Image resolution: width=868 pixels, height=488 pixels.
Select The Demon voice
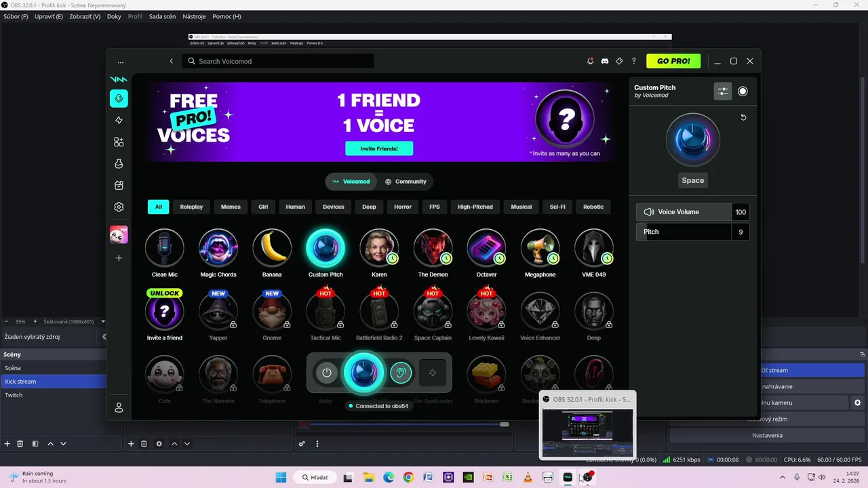433,248
